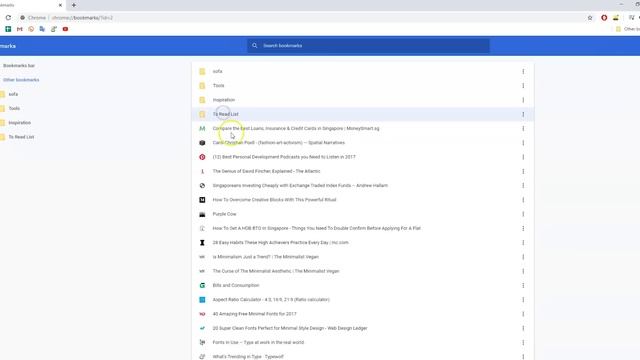The width and height of the screenshot is (640, 360).
Task: Select the Fonts In Use bookmark
Action: pos(362,342)
